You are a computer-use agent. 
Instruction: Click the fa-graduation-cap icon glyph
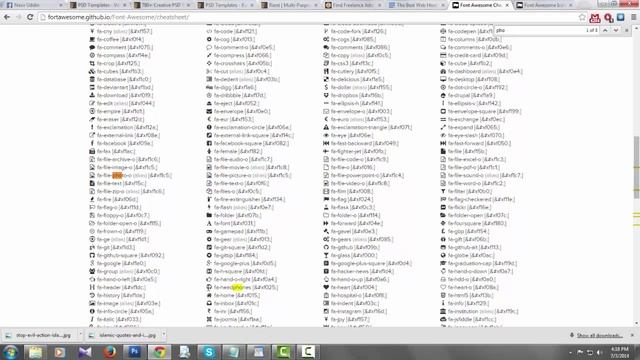(443, 263)
